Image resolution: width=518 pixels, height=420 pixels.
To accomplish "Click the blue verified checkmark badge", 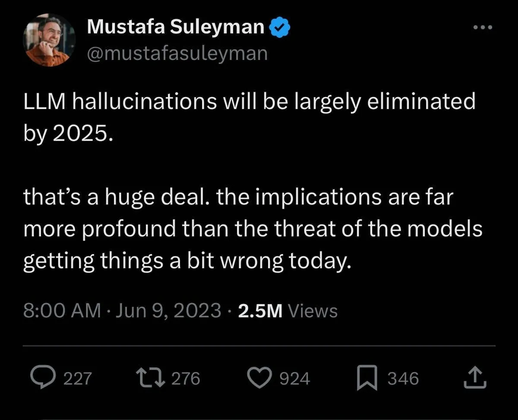I will click(280, 28).
